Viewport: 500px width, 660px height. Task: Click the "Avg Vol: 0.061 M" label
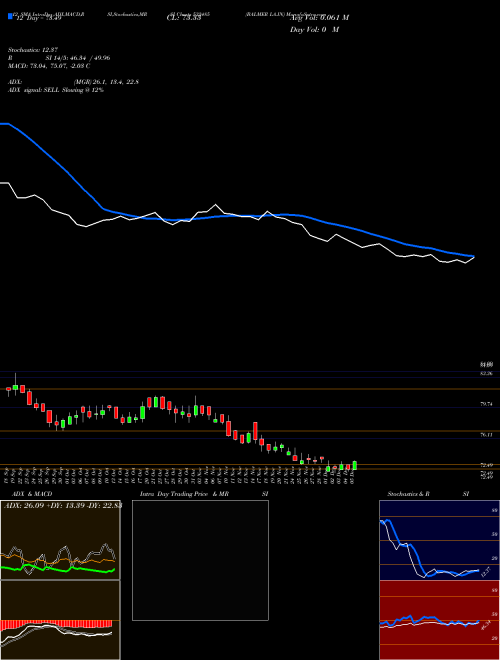[x=319, y=18]
